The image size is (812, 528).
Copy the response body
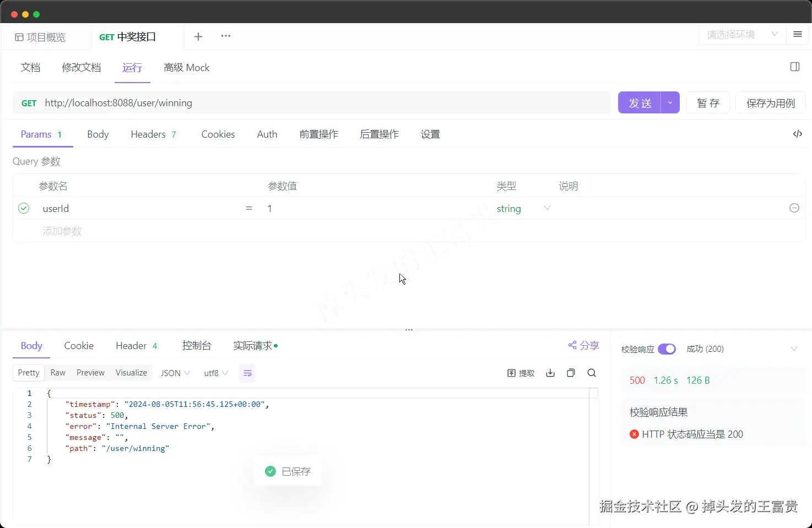(x=571, y=373)
